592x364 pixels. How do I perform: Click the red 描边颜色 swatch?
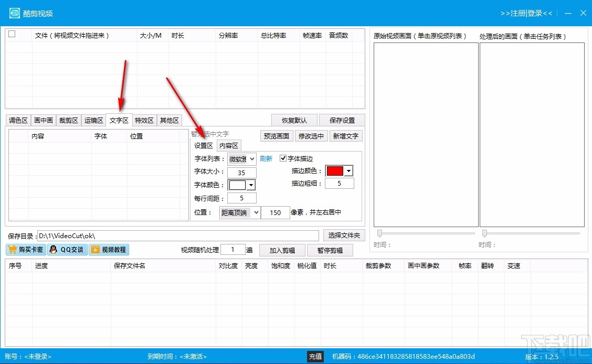point(335,171)
